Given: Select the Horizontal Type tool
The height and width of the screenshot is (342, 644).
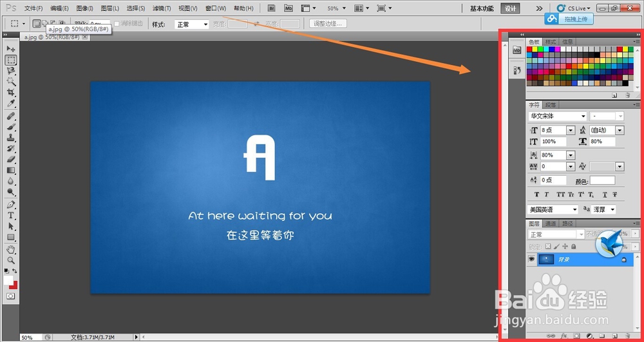Looking at the screenshot, I should pos(11,215).
